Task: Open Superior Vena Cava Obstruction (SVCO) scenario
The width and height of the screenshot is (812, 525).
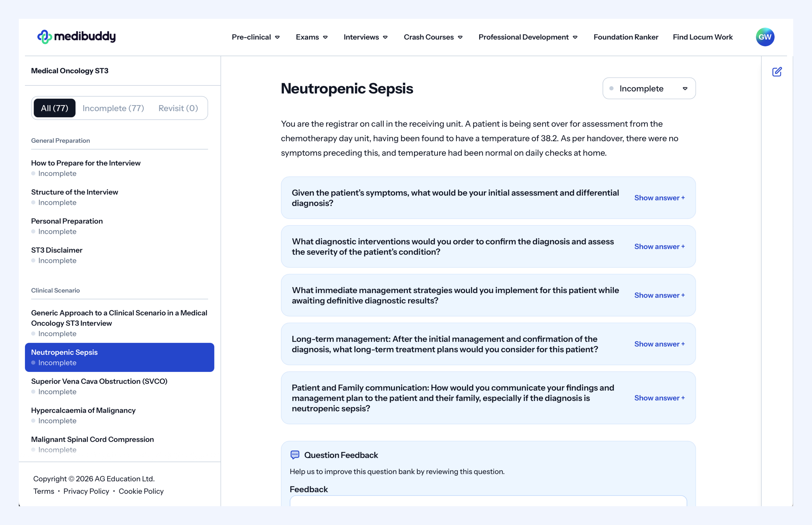Action: pyautogui.click(x=99, y=381)
